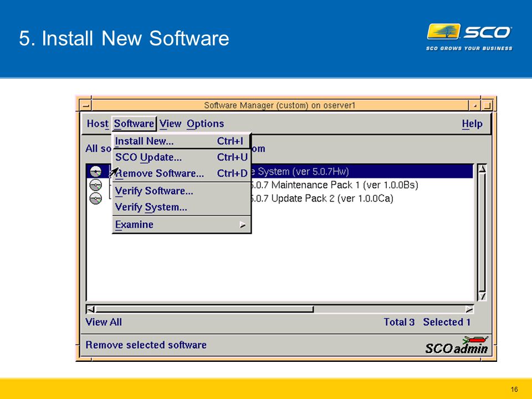Click the Selected 1 counter
Screen dimensions: 532x399
tap(447, 322)
